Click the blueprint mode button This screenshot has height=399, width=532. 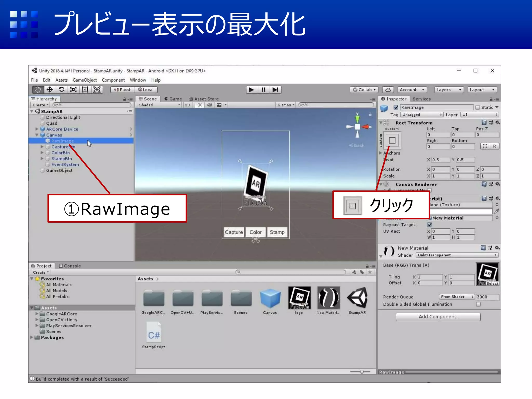(485, 146)
